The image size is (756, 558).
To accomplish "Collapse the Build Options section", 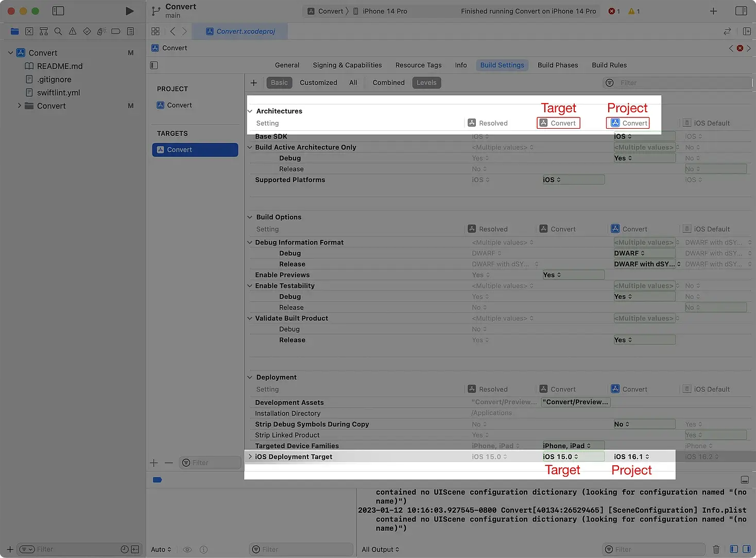I will [x=250, y=217].
